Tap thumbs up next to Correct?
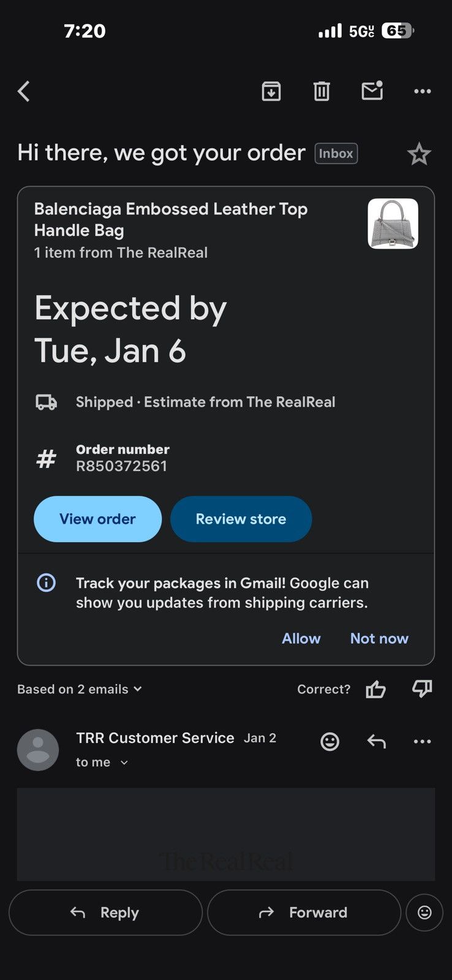452x980 pixels. click(x=375, y=689)
